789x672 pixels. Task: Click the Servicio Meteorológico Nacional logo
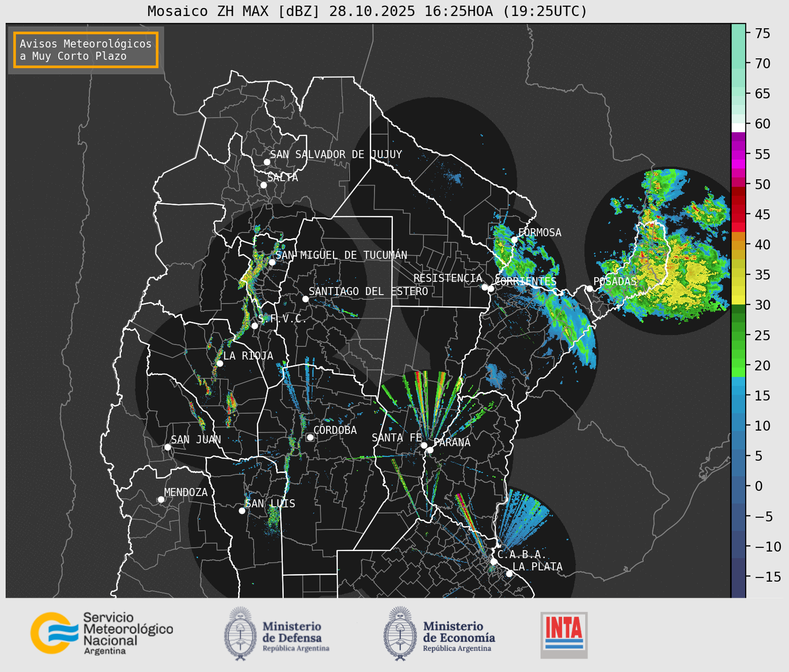pos(102,633)
